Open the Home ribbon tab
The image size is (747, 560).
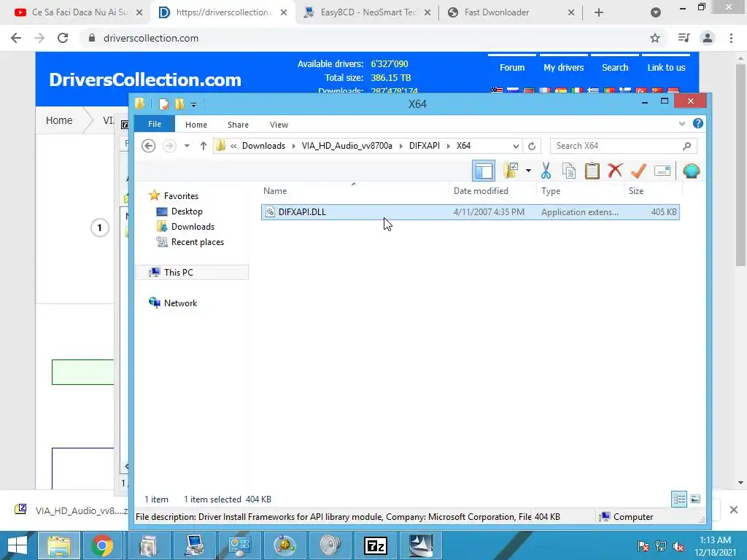pyautogui.click(x=196, y=124)
